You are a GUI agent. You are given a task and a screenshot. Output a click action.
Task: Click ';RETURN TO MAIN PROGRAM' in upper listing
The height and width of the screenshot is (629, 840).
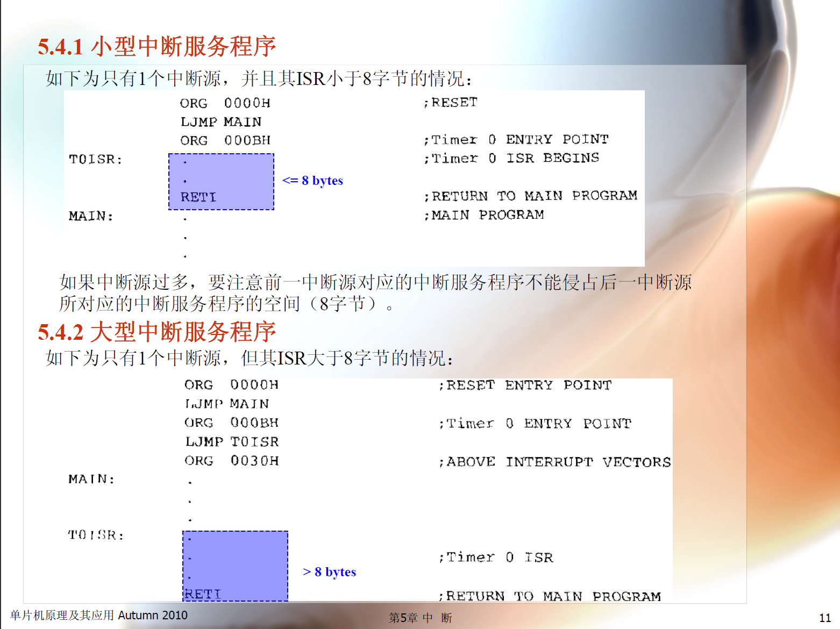pyautogui.click(x=530, y=196)
